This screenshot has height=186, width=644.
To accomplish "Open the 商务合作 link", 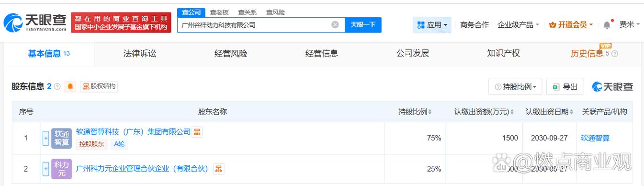I will [475, 25].
